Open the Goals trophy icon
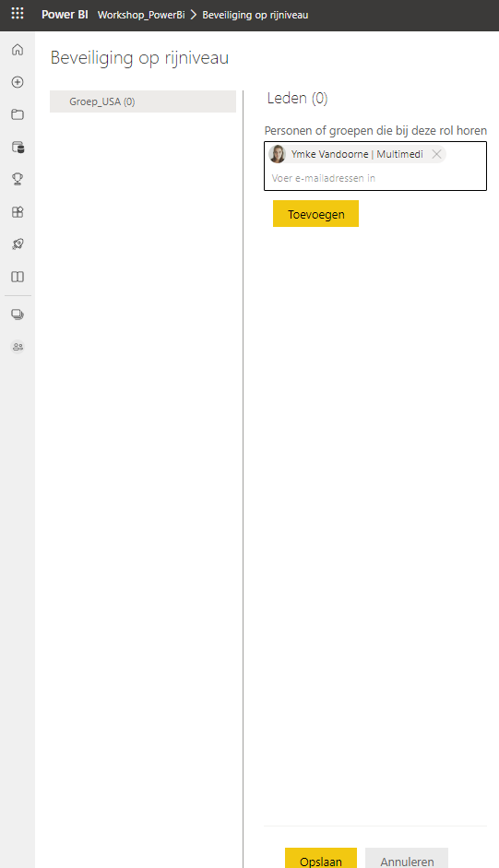This screenshot has height=868, width=499. pos(18,179)
